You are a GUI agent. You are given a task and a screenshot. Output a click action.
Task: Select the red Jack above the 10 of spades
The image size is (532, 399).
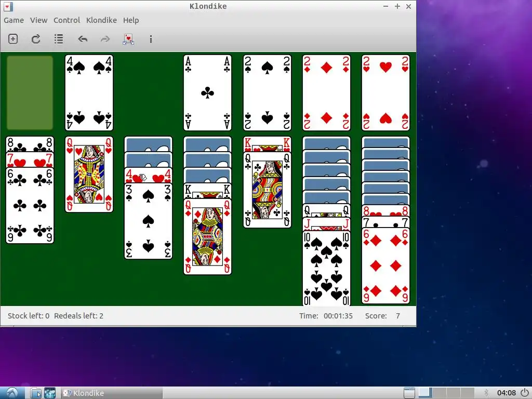click(326, 224)
